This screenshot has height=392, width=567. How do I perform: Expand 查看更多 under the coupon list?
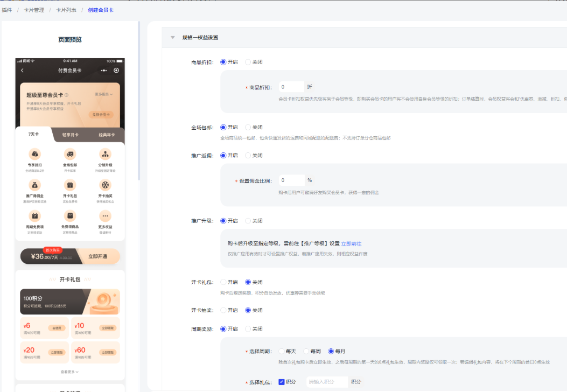click(69, 372)
